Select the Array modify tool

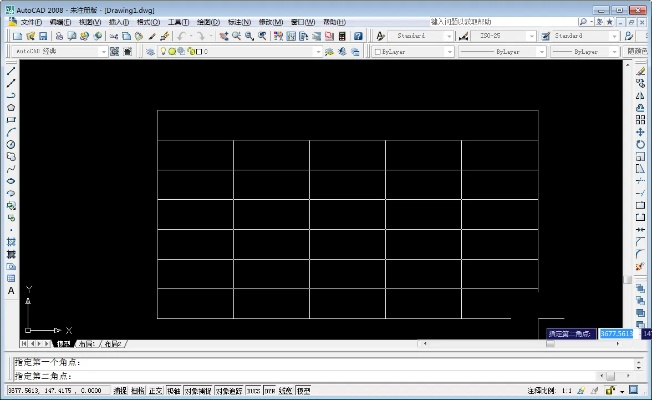(x=640, y=120)
